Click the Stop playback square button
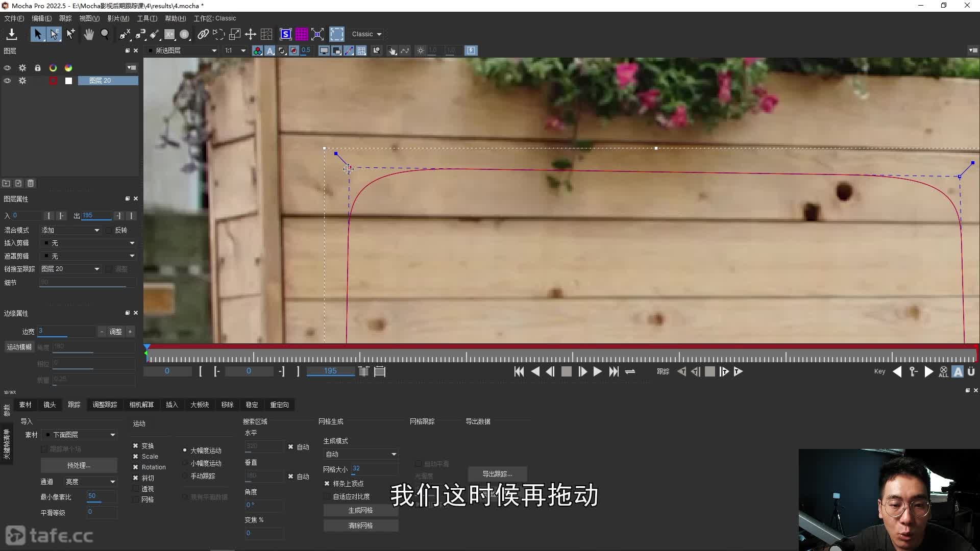 (567, 372)
